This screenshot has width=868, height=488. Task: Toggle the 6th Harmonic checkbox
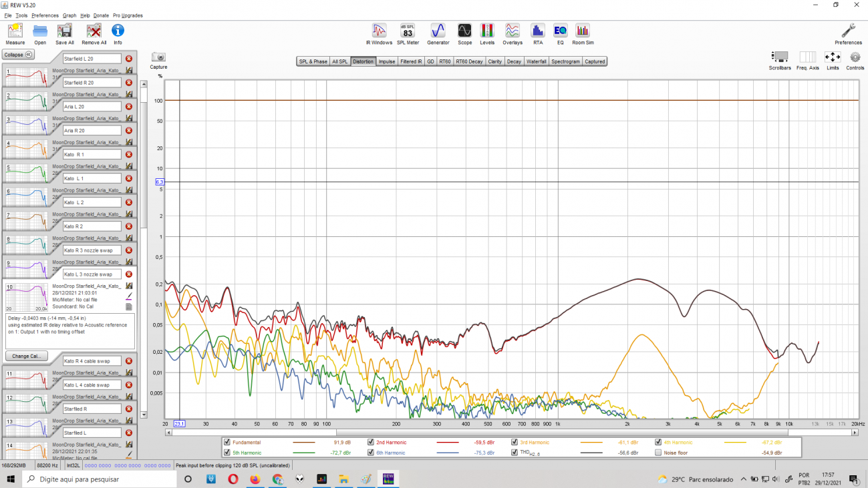click(x=371, y=453)
